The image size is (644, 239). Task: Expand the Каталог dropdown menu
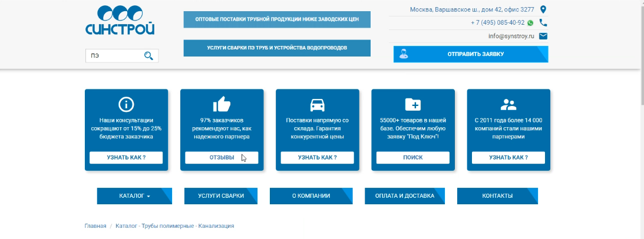(134, 196)
